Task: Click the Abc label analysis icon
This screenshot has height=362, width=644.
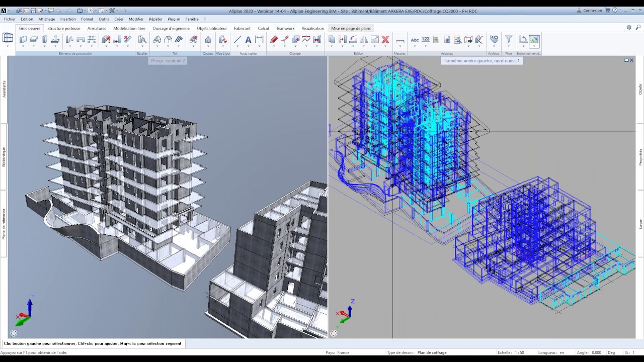Action: [415, 40]
